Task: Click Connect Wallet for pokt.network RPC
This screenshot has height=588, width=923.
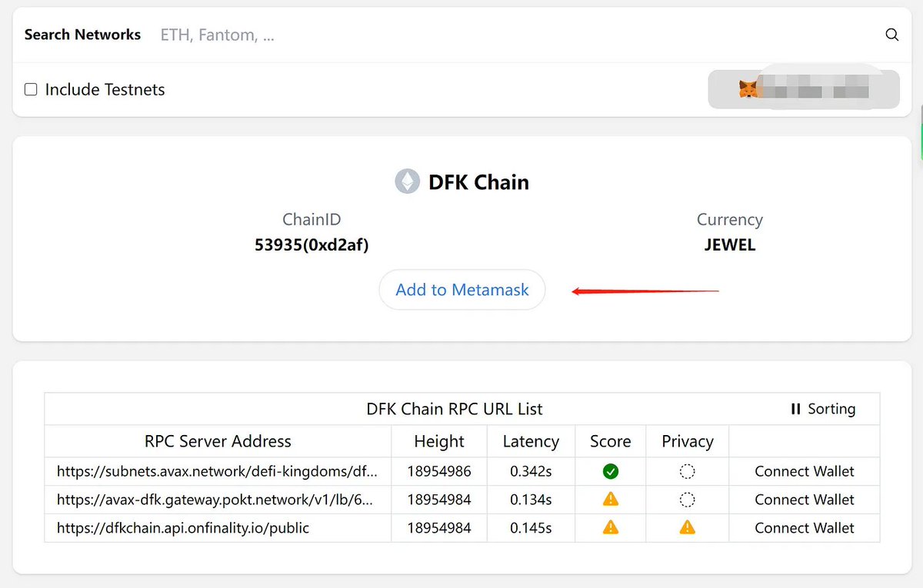Action: (804, 500)
